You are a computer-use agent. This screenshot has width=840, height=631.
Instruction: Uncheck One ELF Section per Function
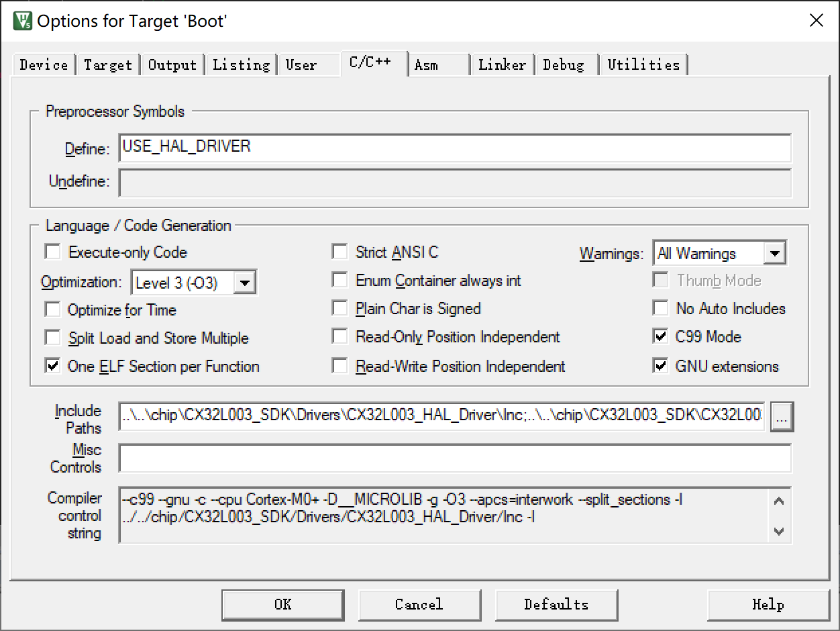tap(52, 366)
